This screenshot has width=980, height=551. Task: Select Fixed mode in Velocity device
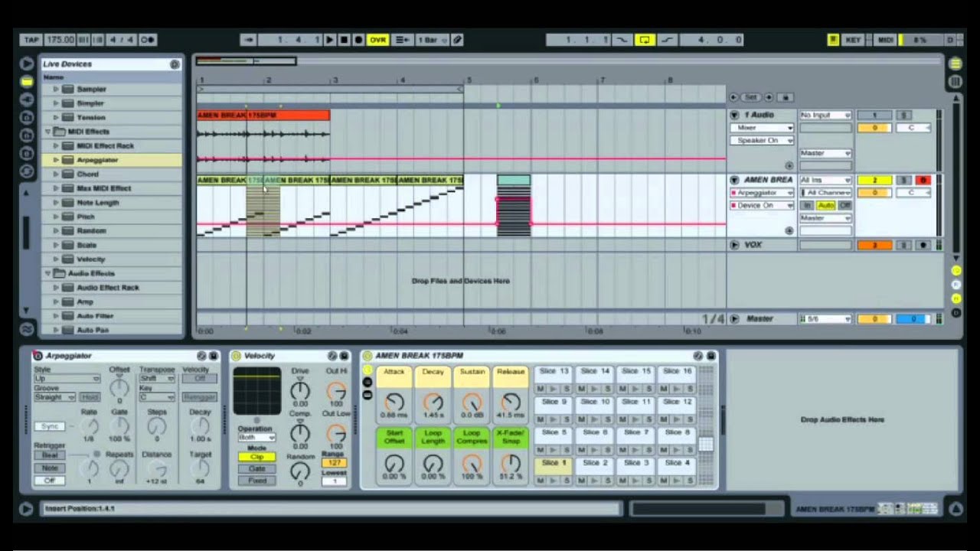(256, 481)
